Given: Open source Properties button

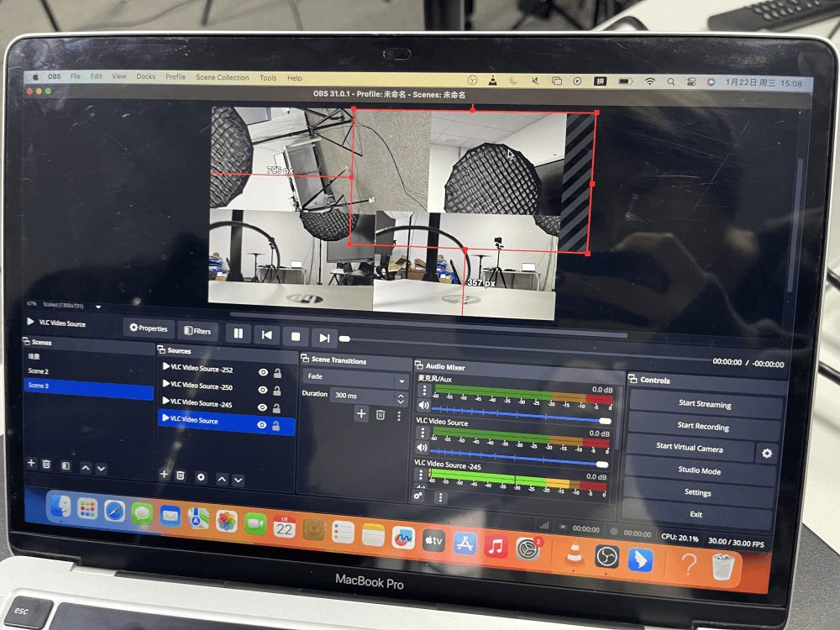Looking at the screenshot, I should [x=149, y=328].
